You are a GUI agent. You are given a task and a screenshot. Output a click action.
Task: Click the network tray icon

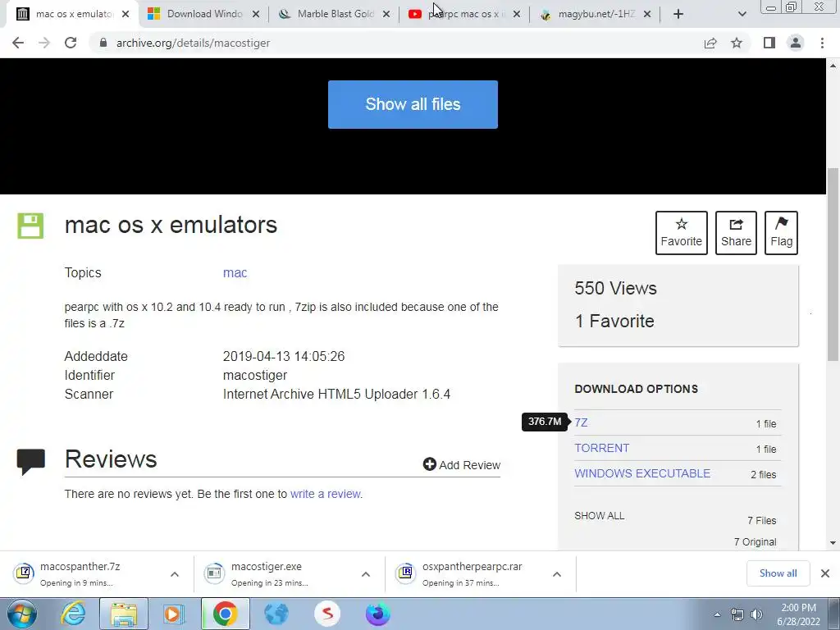pyautogui.click(x=737, y=614)
